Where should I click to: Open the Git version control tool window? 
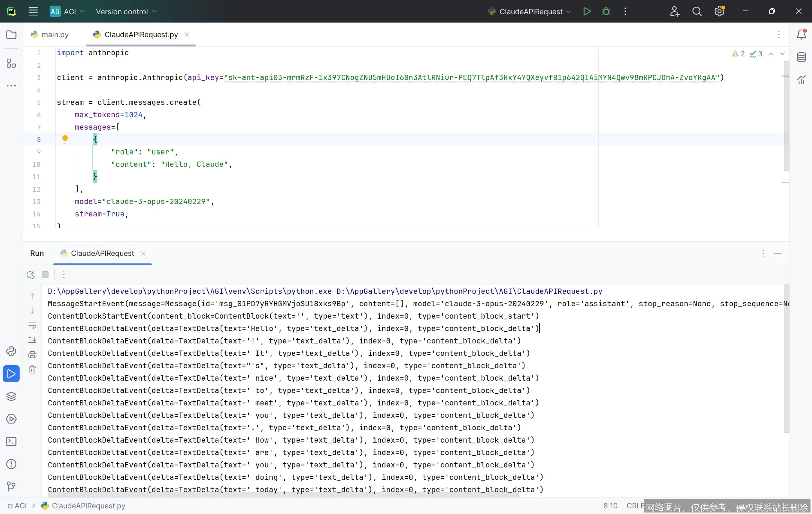point(11,487)
